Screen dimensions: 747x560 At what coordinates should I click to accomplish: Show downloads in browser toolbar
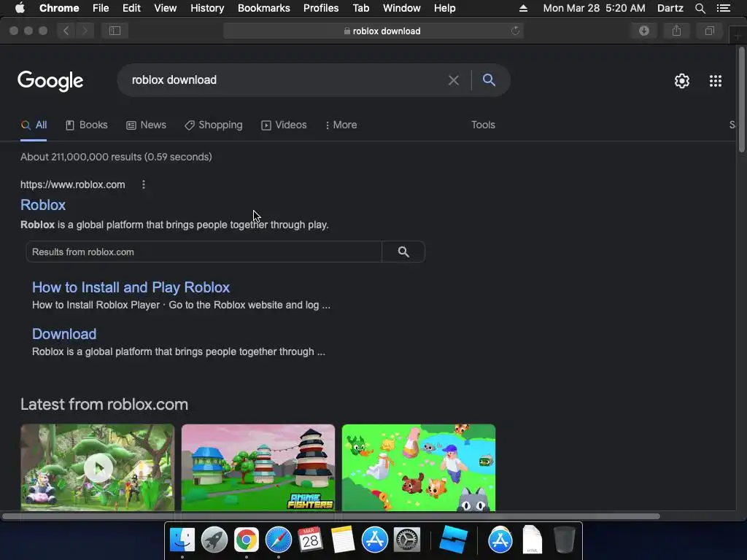click(x=644, y=31)
